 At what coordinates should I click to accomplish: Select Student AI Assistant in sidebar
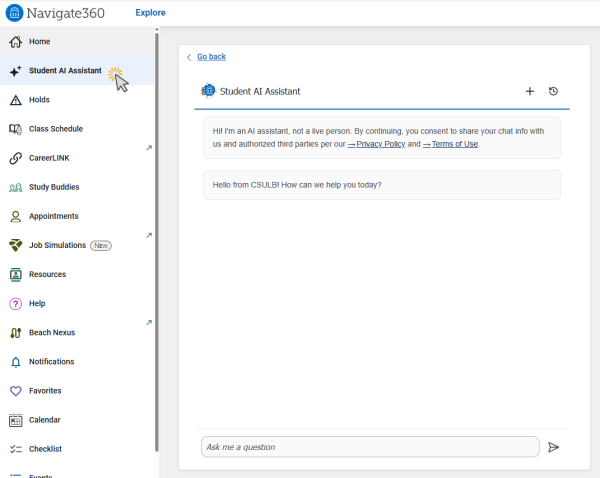pyautogui.click(x=77, y=70)
